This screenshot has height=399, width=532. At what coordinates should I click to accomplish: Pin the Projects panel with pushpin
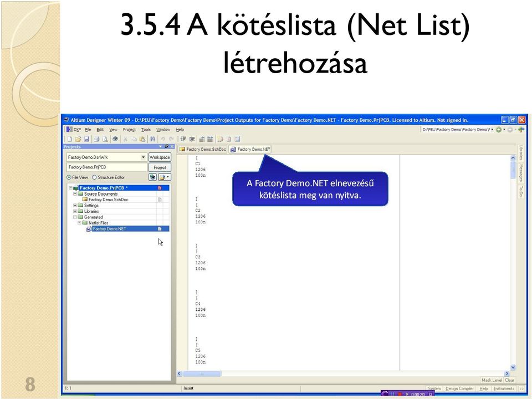pos(166,146)
